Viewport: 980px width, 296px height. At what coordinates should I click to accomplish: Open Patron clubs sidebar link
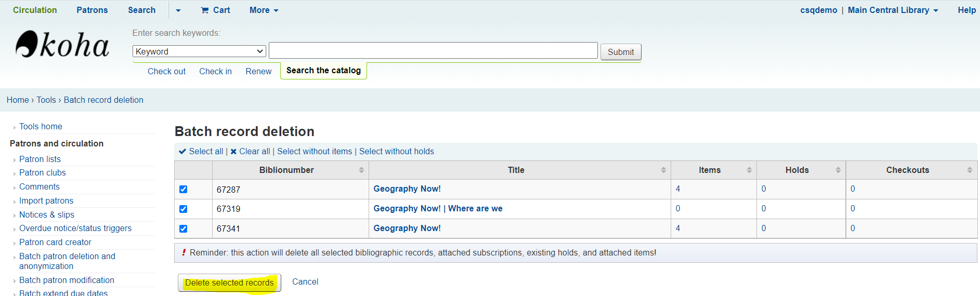[x=43, y=172]
